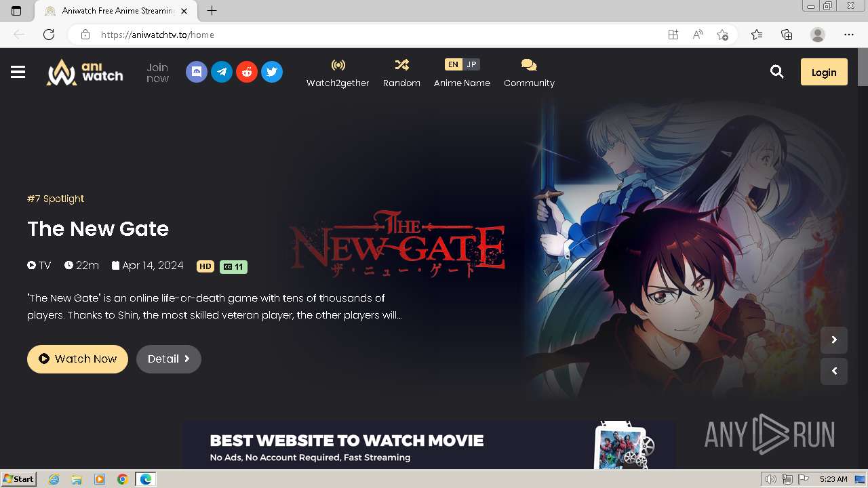Refresh the page
The height and width of the screenshot is (488, 868).
[49, 35]
